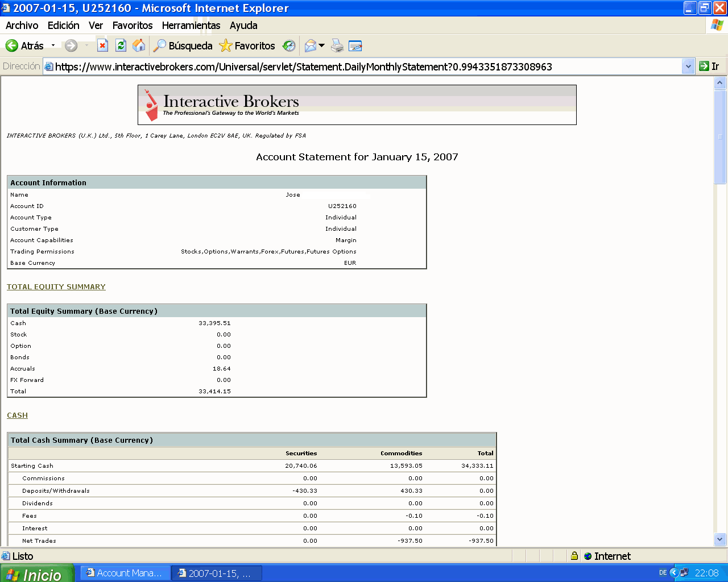Screen dimensions: 728x582
Task: Click the Internet zone globe icon
Action: point(588,556)
